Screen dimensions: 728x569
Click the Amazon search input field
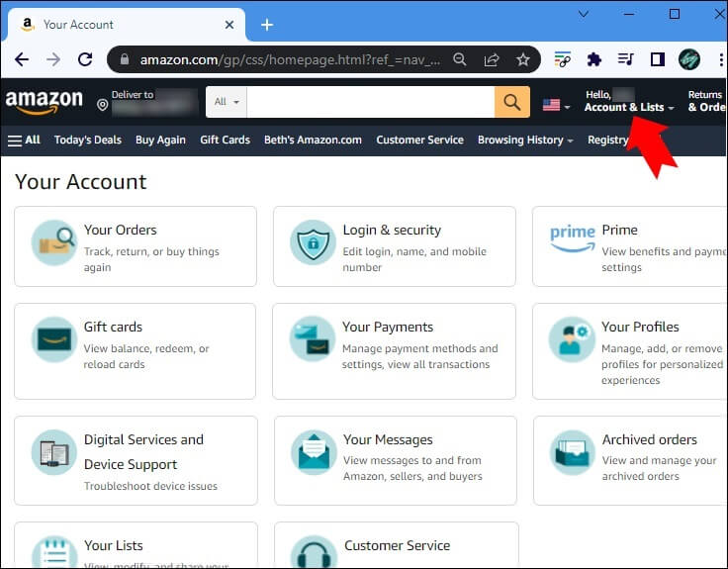point(371,102)
